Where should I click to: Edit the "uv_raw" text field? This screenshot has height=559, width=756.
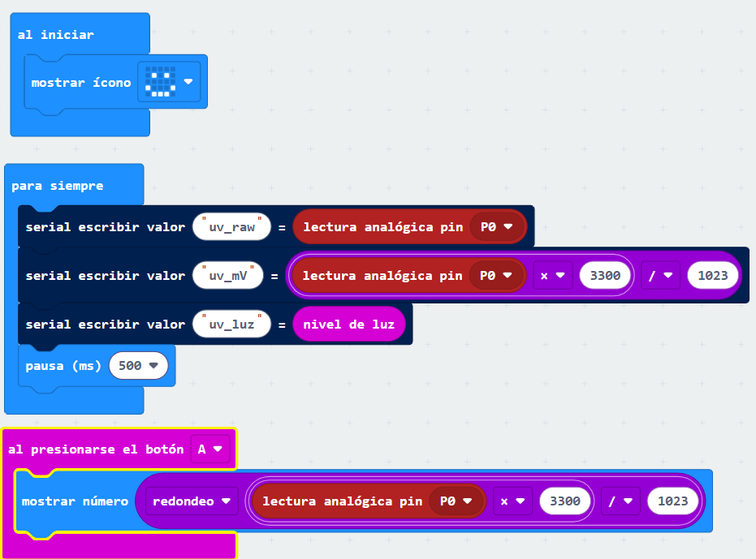tap(231, 226)
